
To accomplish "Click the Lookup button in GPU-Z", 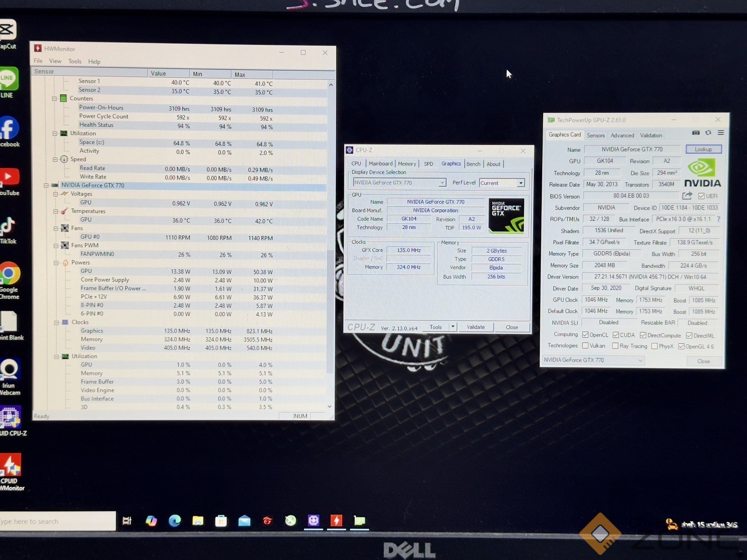I will (703, 149).
